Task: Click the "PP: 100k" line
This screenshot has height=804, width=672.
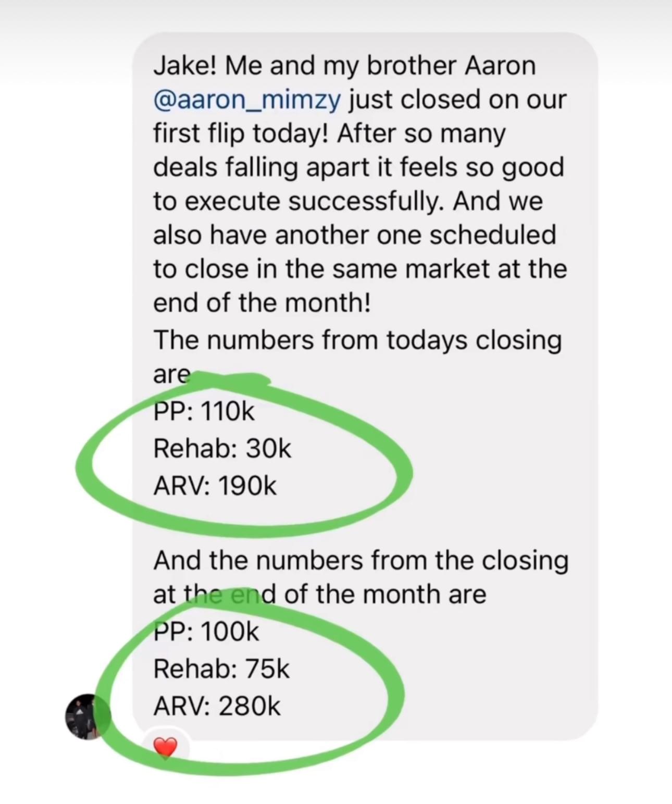Action: 206,632
